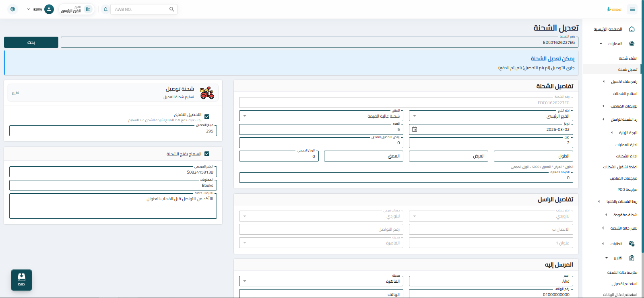This screenshot has height=298, width=644.
Task: Open the recipient مدينة city dropdown
Action: click(x=321, y=281)
